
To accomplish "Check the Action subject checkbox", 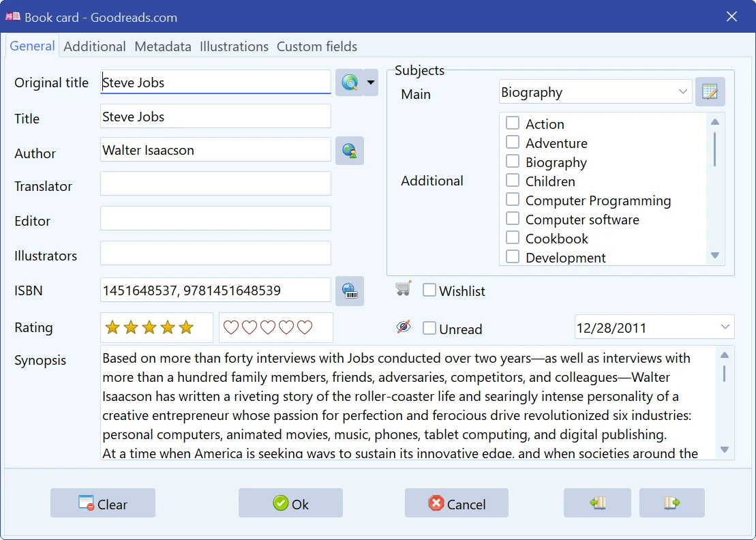I will [513, 123].
